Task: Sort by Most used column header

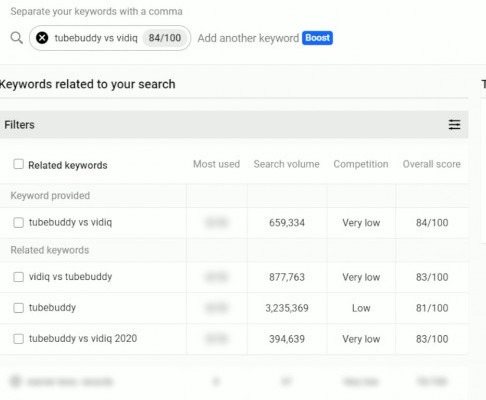Action: point(216,164)
